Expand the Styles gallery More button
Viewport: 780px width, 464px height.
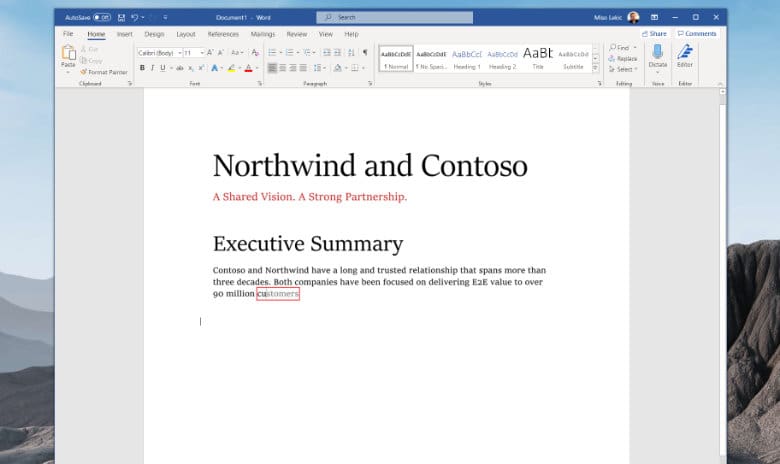point(595,68)
